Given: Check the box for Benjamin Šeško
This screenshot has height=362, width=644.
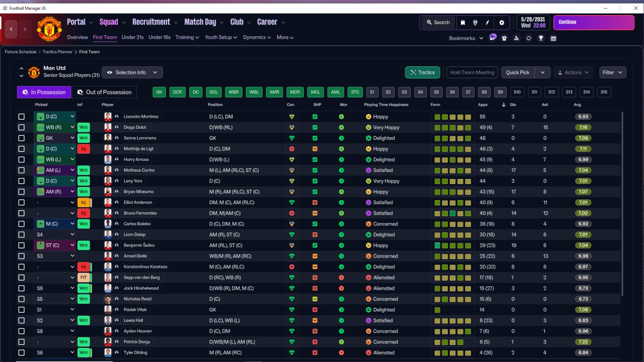Looking at the screenshot, I should point(21,245).
